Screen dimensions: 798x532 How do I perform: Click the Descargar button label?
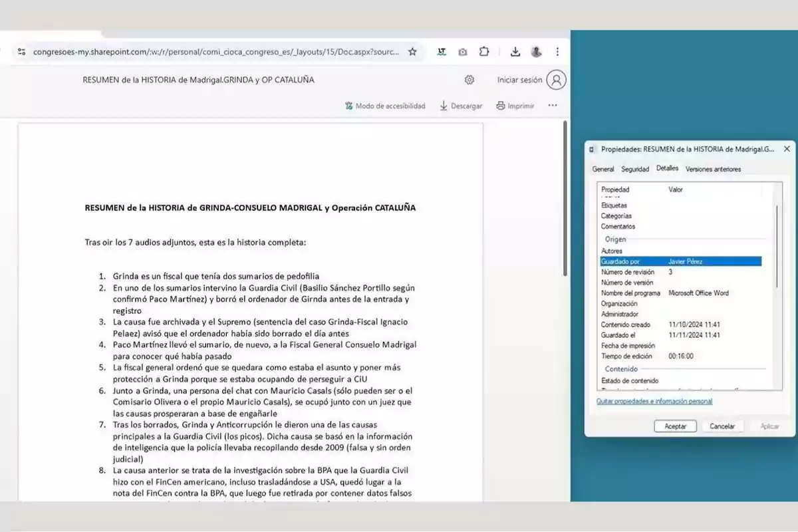[x=467, y=106]
